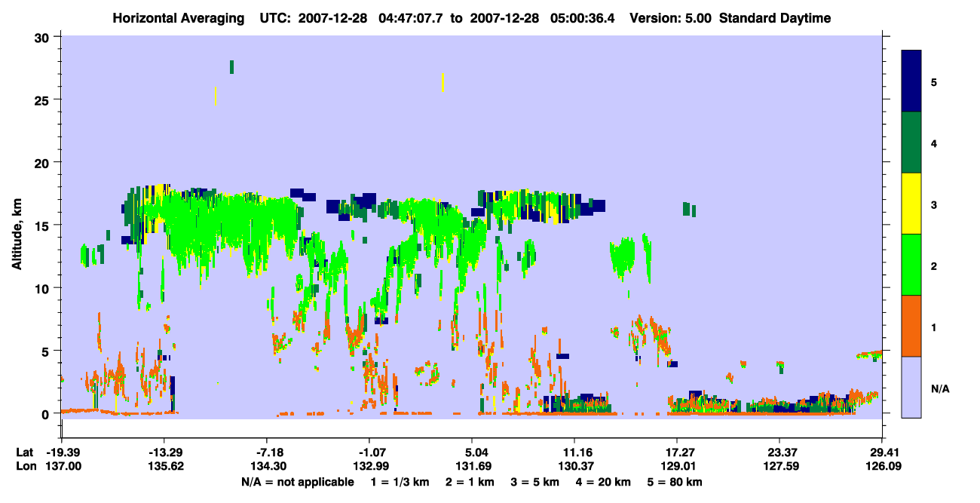Click longitude value 130.37

pos(574,466)
